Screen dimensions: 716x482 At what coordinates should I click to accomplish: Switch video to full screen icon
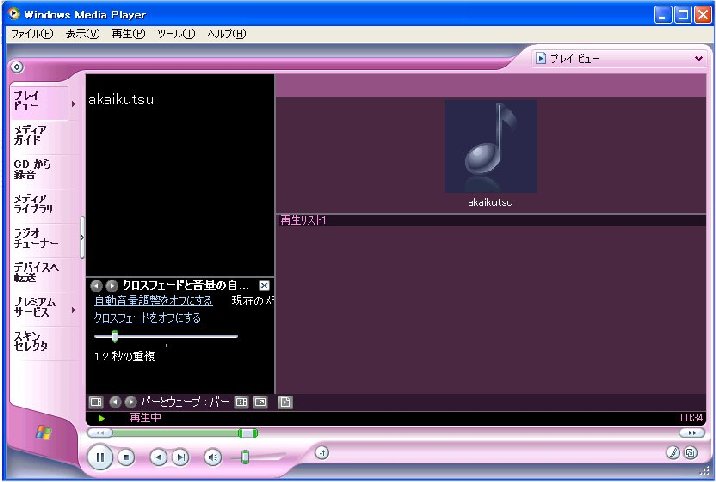click(260, 402)
